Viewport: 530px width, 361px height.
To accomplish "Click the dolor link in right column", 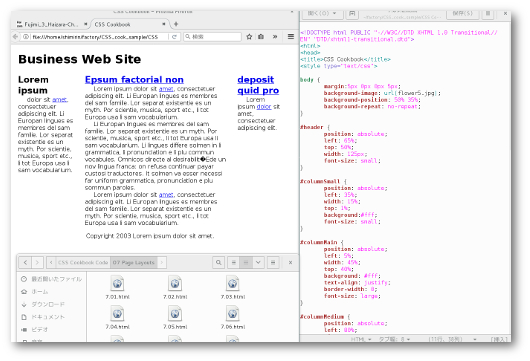I will pyautogui.click(x=264, y=106).
